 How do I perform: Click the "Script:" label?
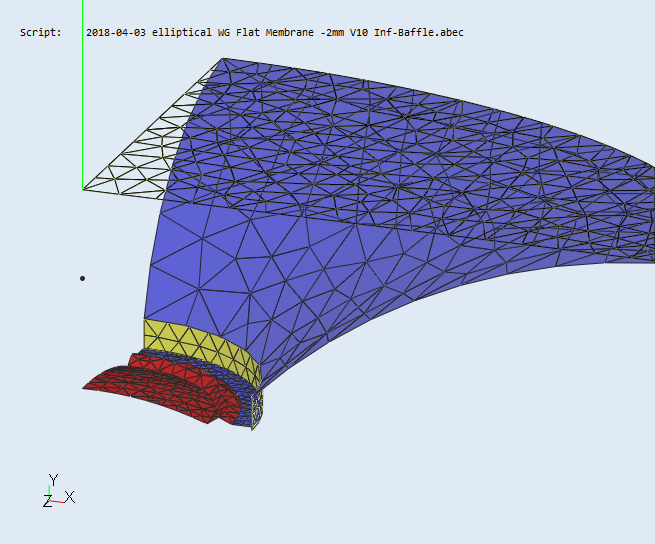(40, 33)
